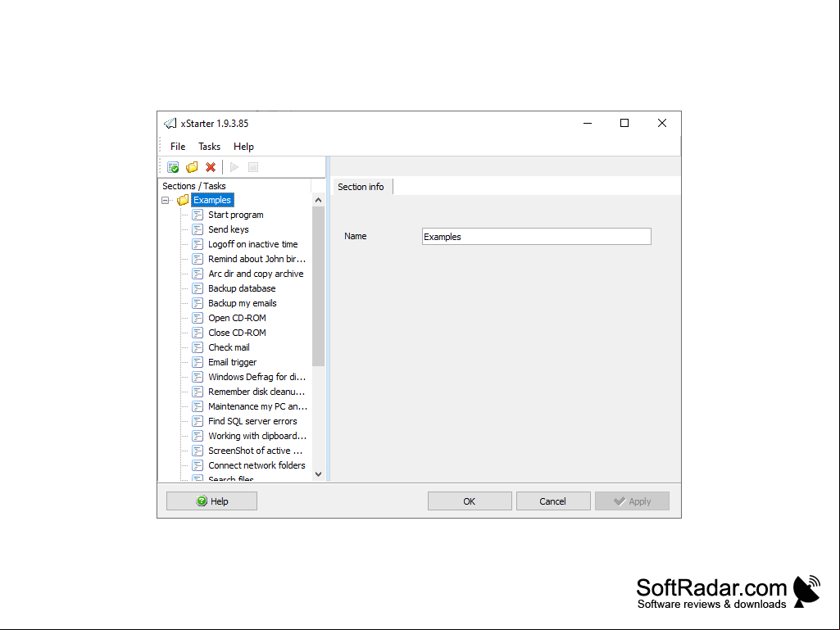Select the Section info tab
Image resolution: width=840 pixels, height=630 pixels.
361,187
